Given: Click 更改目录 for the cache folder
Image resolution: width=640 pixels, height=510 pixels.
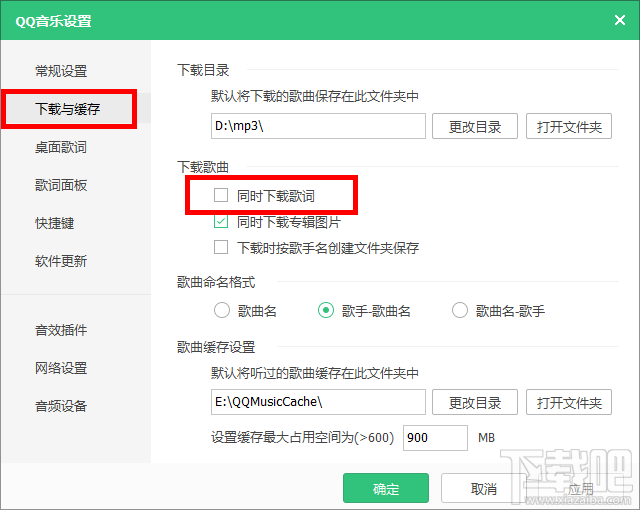Looking at the screenshot, I should pos(475,402).
